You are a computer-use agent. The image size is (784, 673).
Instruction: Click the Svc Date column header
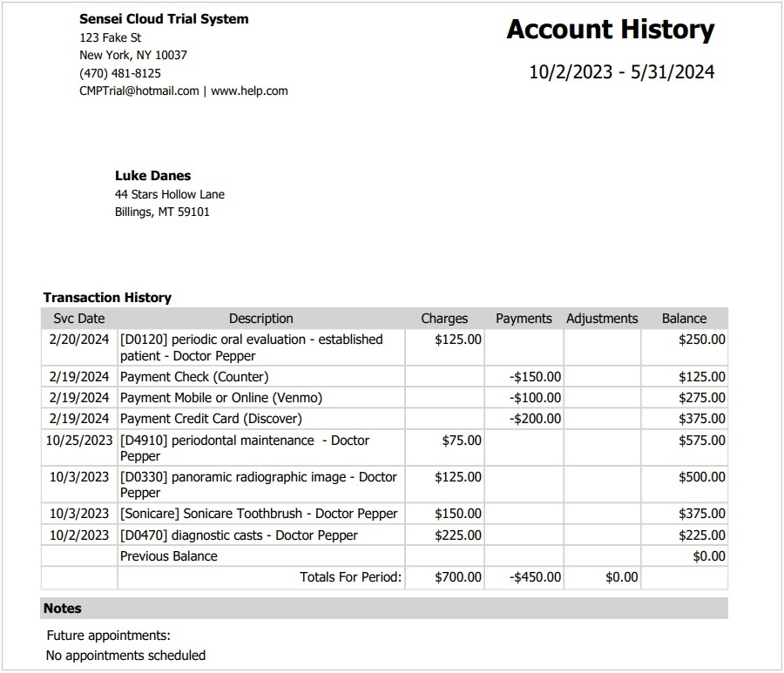point(78,319)
